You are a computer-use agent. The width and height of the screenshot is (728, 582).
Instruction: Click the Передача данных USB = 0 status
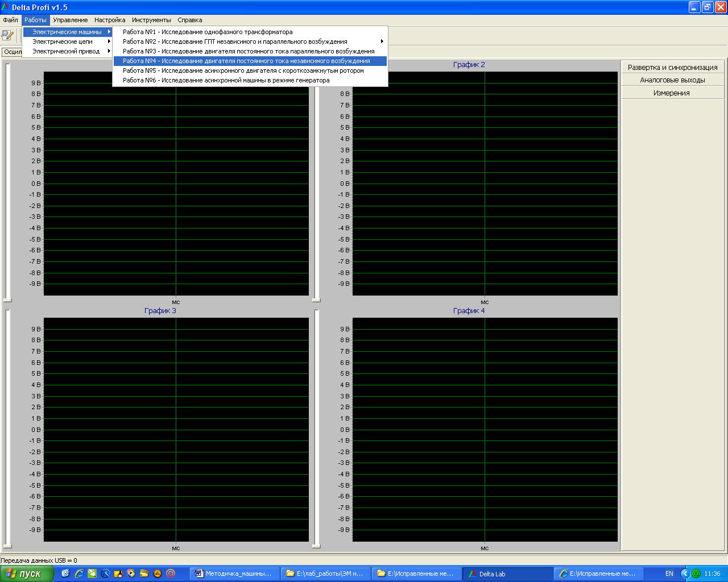coord(39,560)
